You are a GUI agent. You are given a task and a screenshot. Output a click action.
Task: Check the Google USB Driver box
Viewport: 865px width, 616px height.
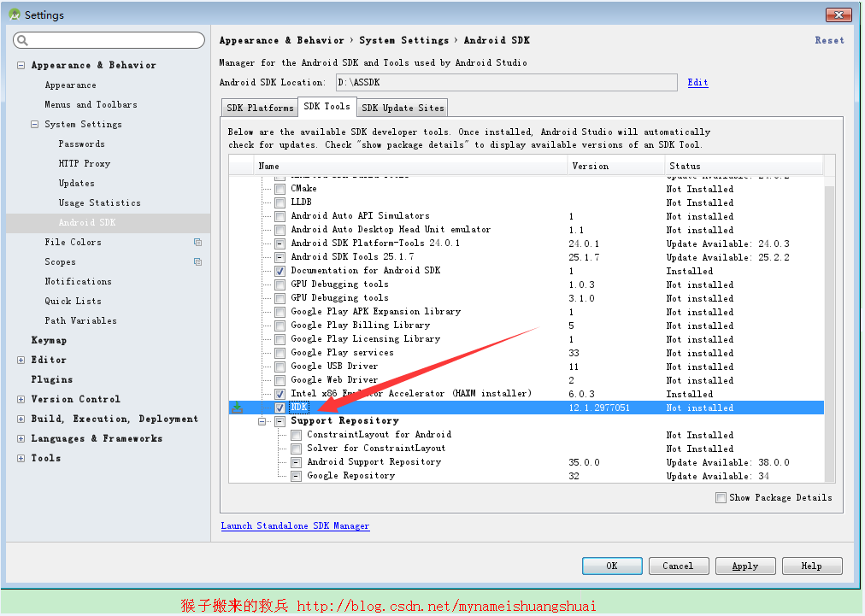point(280,367)
